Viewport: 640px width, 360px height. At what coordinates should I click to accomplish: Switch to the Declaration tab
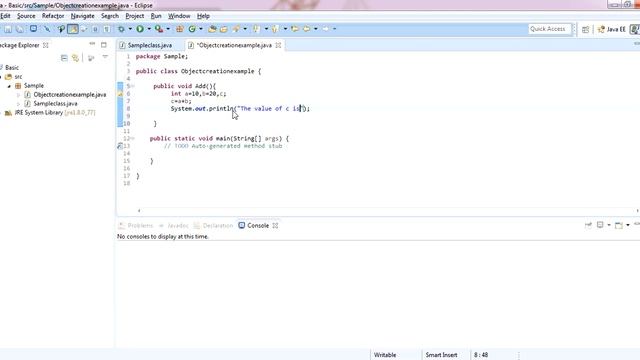[213, 225]
